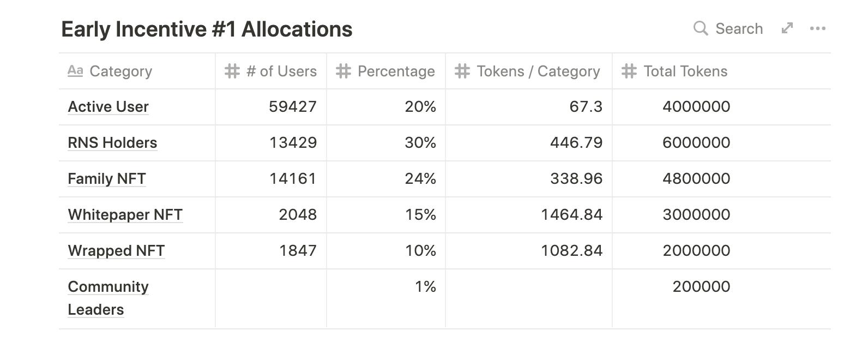This screenshot has width=868, height=360.
Task: Click the Tokens / Category number icon
Action: pos(462,71)
